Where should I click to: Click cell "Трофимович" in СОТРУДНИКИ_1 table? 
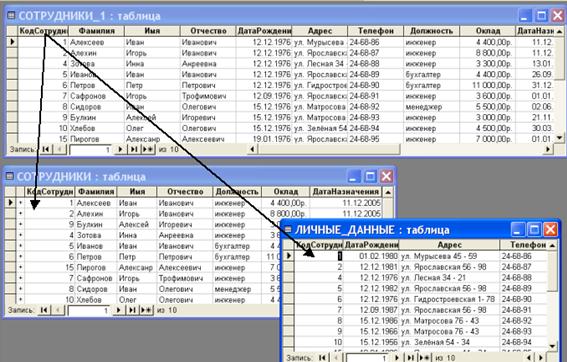tap(208, 96)
